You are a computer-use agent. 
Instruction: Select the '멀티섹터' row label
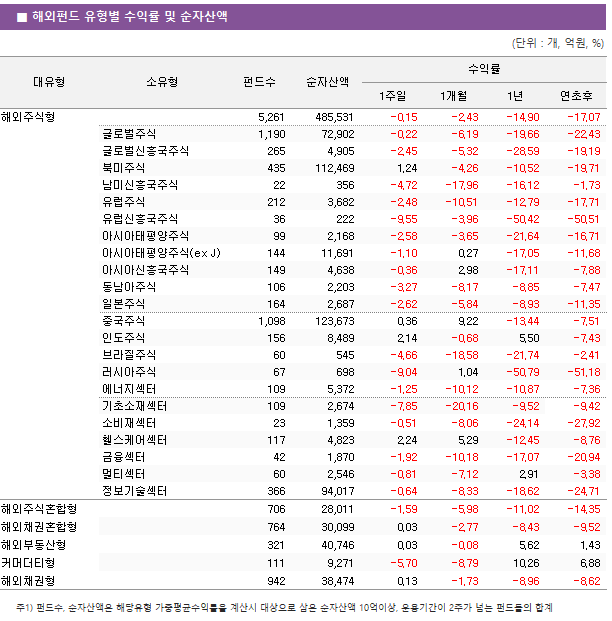(x=124, y=474)
